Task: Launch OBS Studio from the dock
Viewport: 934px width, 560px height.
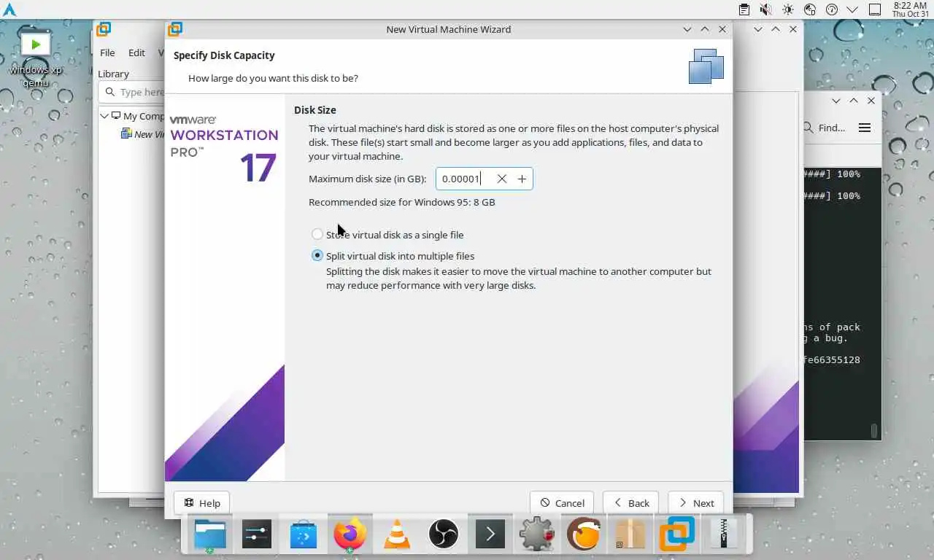Action: point(443,534)
